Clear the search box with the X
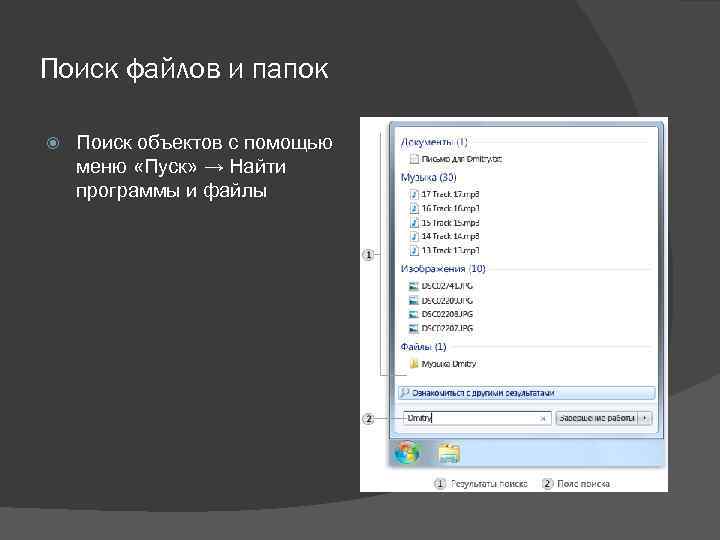The image size is (720, 540). [x=543, y=418]
